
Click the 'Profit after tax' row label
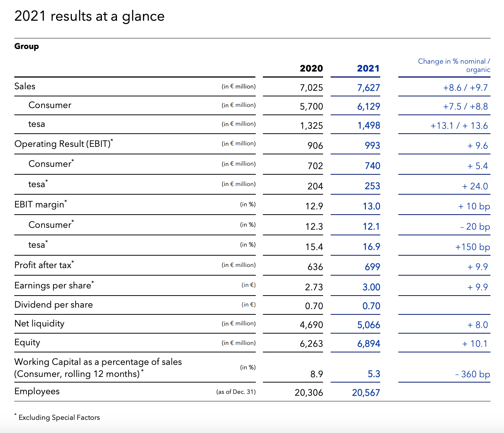point(43,265)
